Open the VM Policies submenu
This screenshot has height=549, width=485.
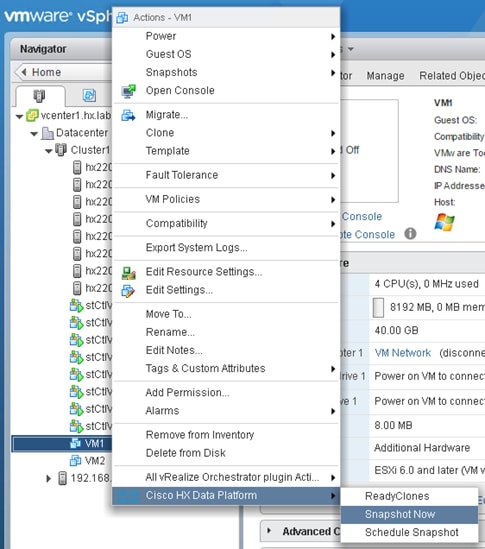point(226,200)
